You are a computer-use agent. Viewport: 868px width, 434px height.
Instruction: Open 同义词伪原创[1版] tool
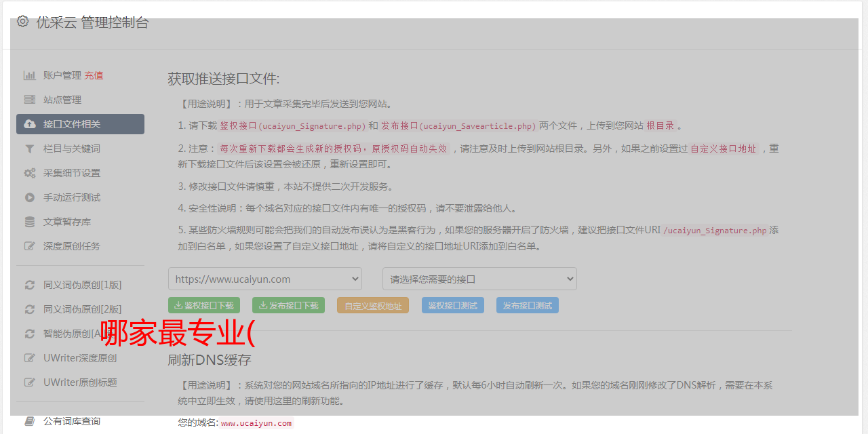(x=83, y=285)
